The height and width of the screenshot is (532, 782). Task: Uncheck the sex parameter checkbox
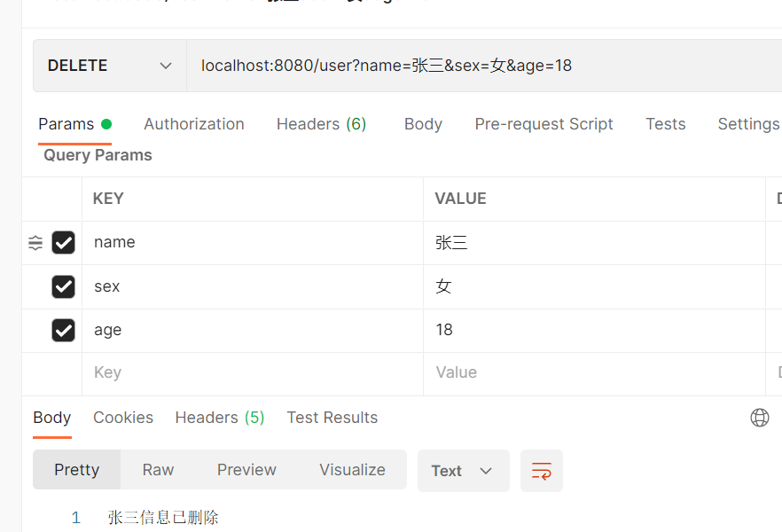click(x=63, y=286)
